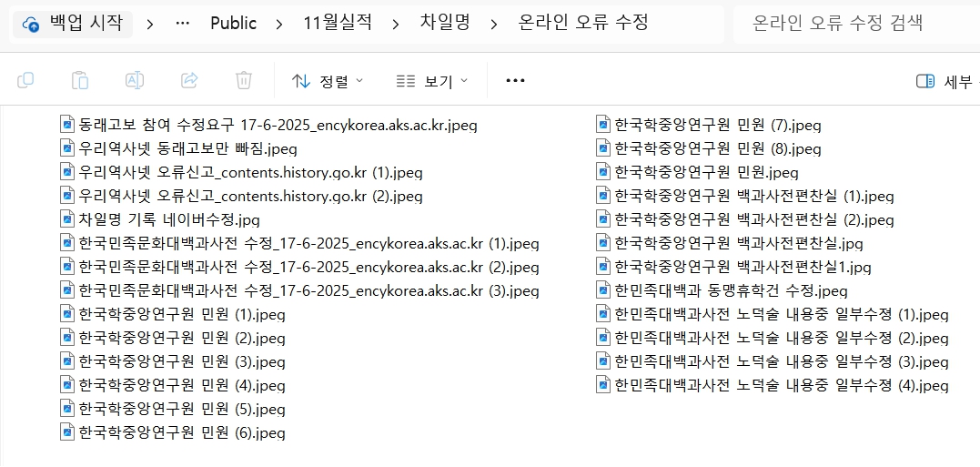Select file 한국학중앙연구원 민원 (4).jpeg
The width and height of the screenshot is (980, 467).
pos(173,386)
